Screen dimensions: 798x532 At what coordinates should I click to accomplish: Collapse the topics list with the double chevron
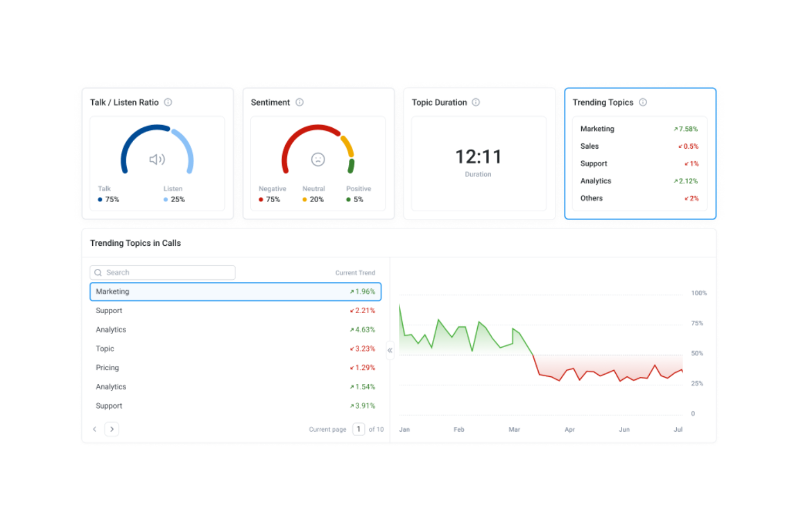tap(390, 350)
